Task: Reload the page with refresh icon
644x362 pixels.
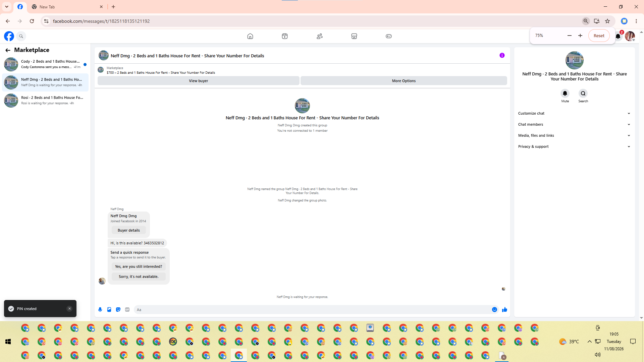Action: (x=32, y=21)
